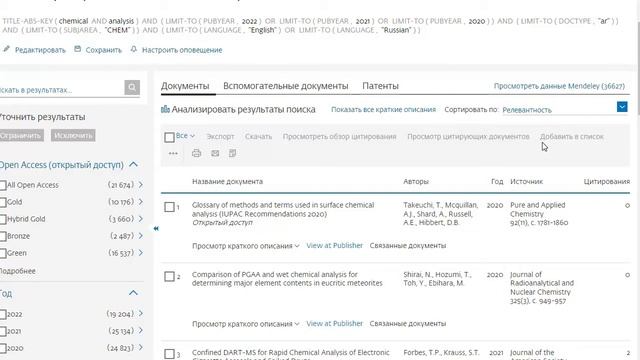Image resolution: width=640 pixels, height=360 pixels.
Task: Open Glossary of methods document title
Action: tap(283, 209)
